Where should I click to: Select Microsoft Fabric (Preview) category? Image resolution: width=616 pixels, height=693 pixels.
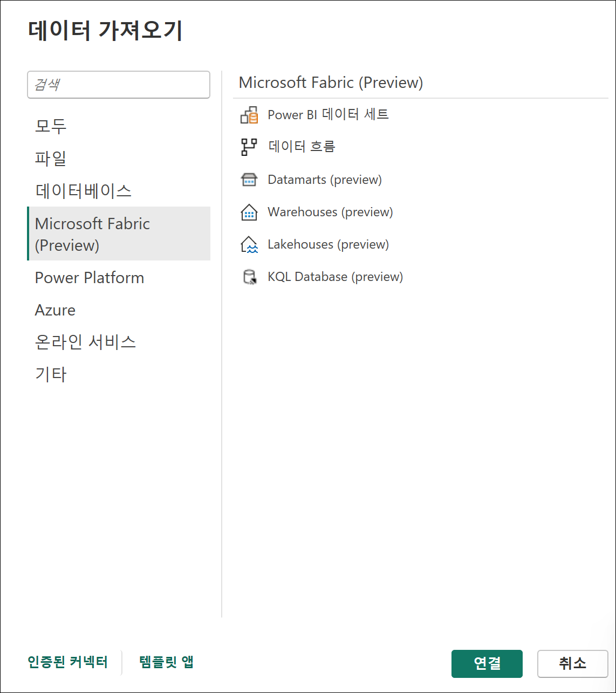click(119, 234)
